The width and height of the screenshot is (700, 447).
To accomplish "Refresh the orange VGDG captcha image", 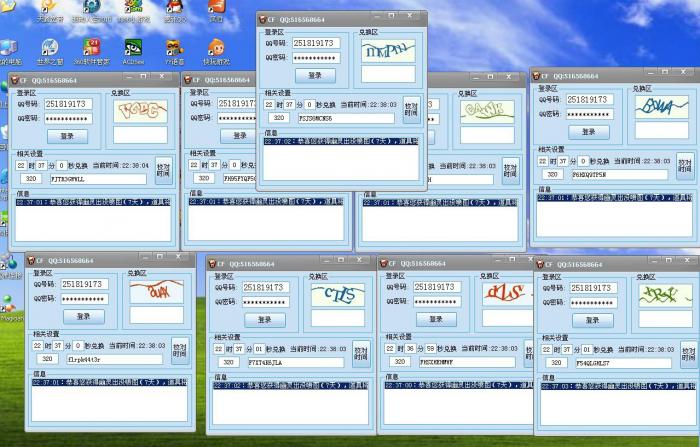I will (x=140, y=111).
